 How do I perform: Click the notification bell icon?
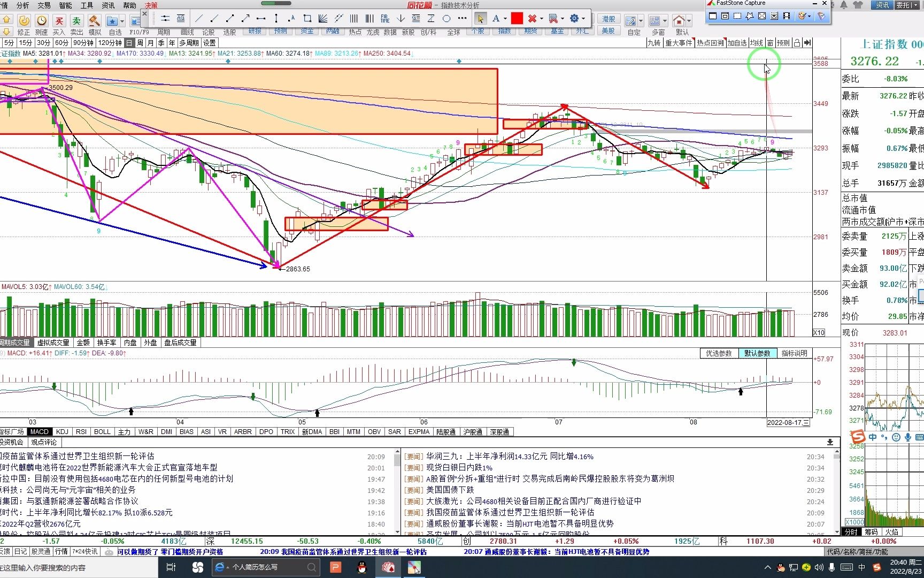point(844,5)
